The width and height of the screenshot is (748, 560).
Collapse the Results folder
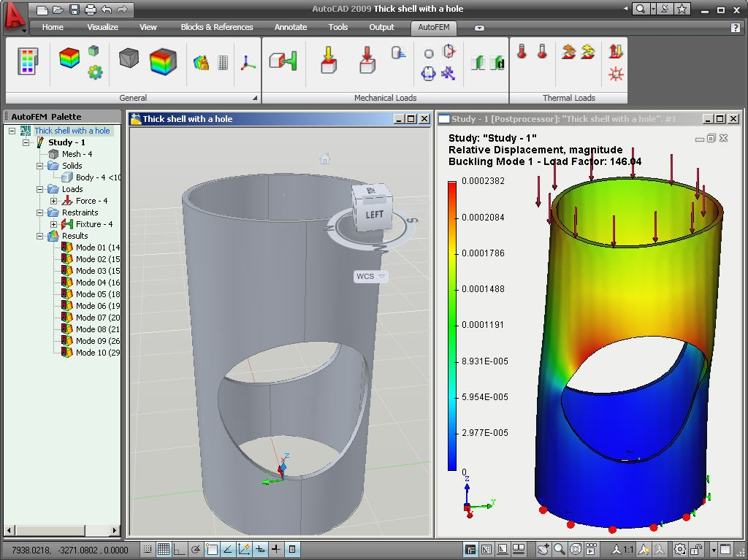pos(39,236)
